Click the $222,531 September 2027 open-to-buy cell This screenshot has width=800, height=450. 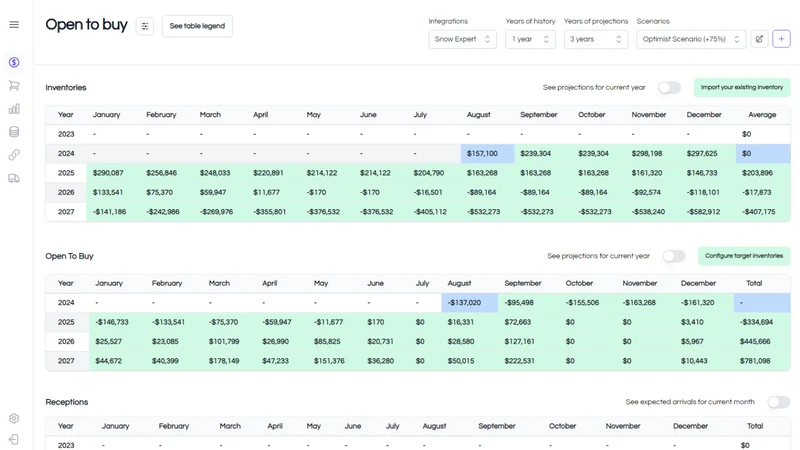pos(529,361)
